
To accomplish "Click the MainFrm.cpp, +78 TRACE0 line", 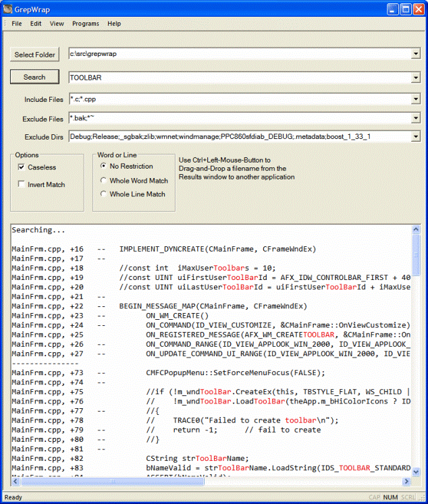I will [x=176, y=420].
